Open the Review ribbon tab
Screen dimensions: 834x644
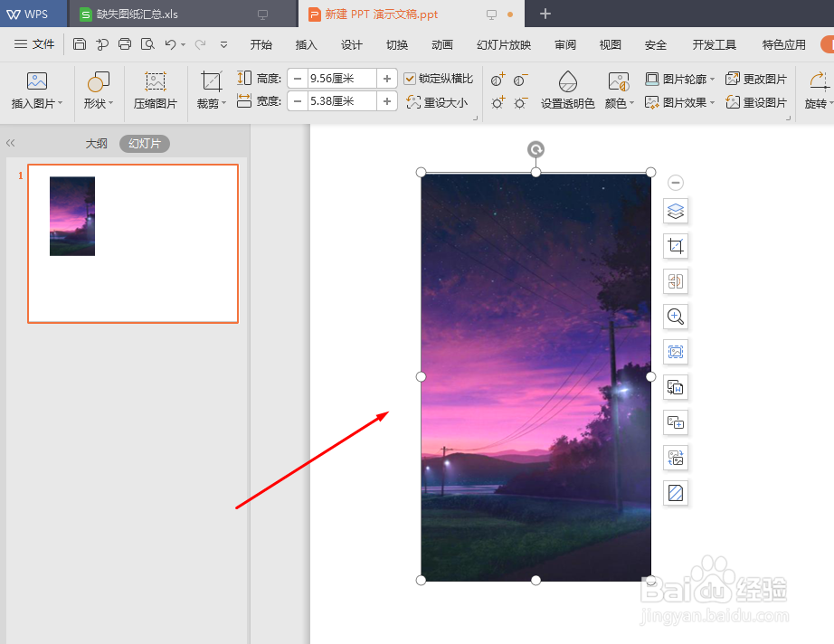point(564,44)
